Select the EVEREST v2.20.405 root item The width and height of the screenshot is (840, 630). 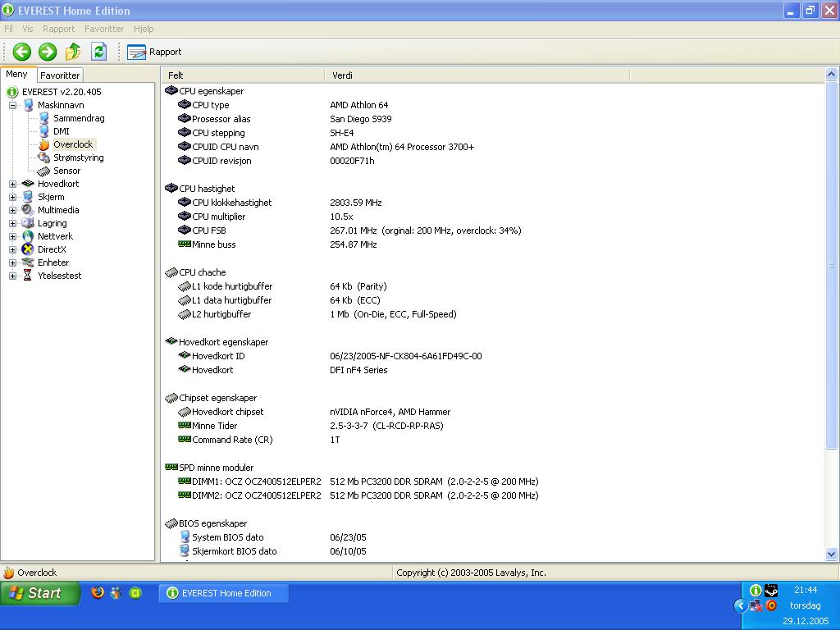pos(62,92)
